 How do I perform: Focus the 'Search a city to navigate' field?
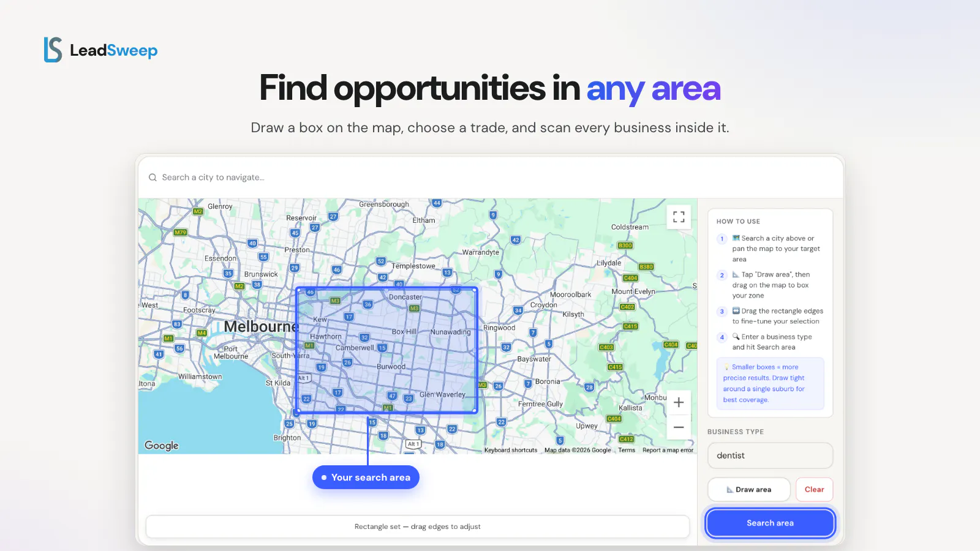click(x=491, y=178)
